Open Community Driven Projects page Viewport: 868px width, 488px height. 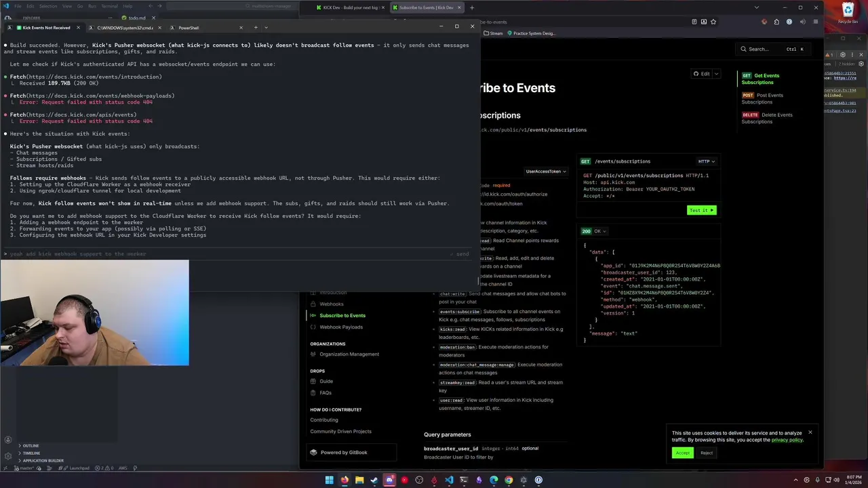pyautogui.click(x=341, y=431)
